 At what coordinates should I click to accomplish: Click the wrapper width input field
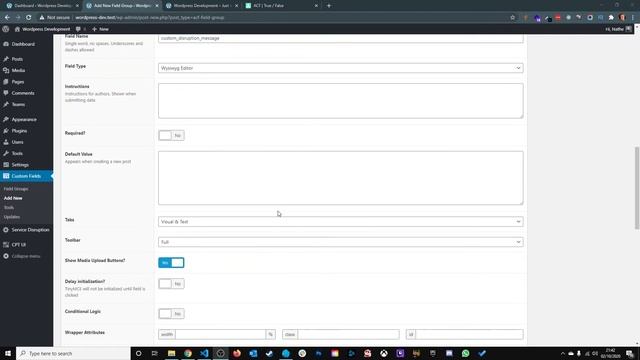220,334
